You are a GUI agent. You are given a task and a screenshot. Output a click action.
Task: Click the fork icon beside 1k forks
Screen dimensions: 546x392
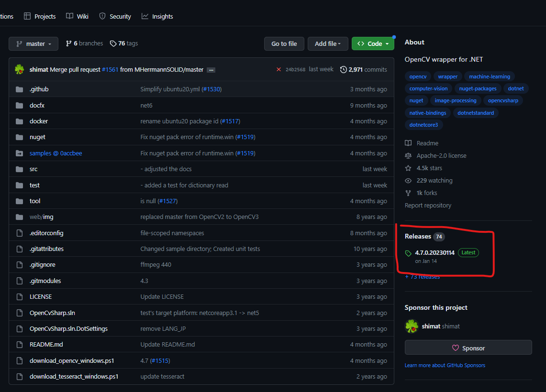click(408, 193)
